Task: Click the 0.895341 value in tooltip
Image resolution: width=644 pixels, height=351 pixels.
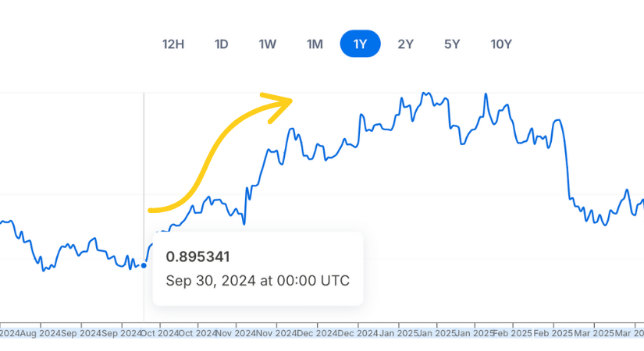Action: 197,257
